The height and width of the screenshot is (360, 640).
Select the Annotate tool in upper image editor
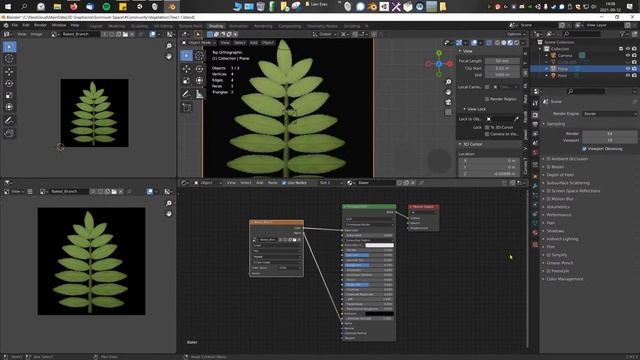(x=9, y=120)
